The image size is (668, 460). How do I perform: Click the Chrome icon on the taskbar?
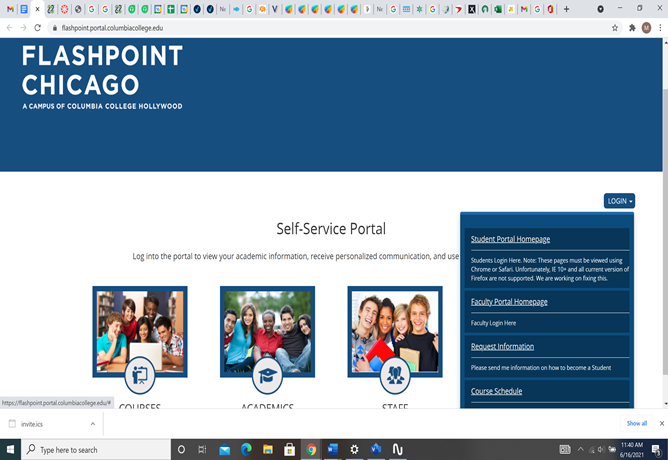(x=311, y=450)
